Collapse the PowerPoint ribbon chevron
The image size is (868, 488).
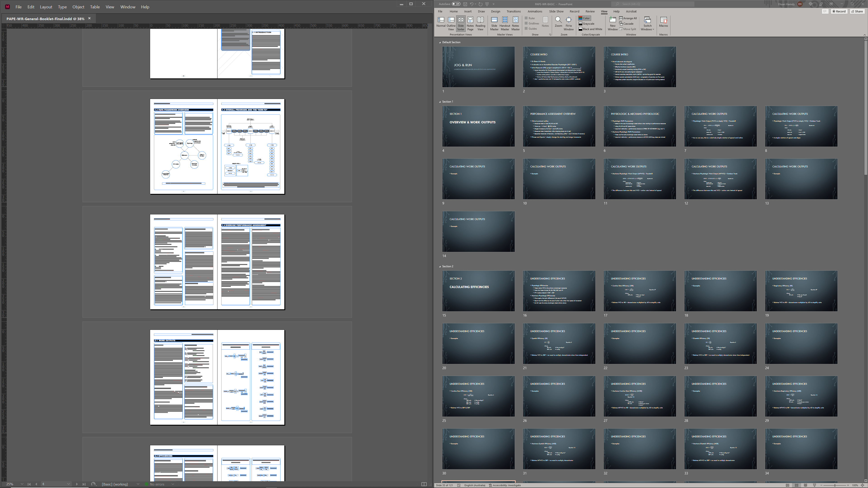(x=864, y=35)
